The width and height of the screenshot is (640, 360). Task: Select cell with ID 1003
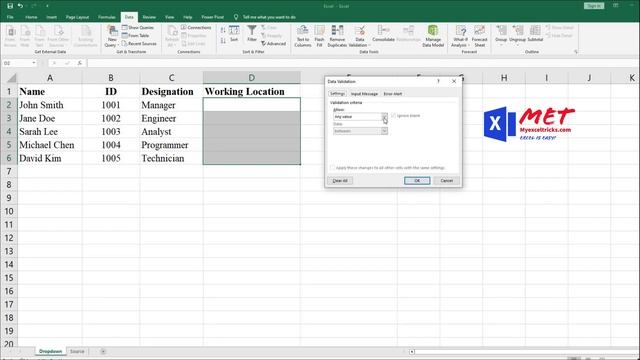tap(111, 131)
